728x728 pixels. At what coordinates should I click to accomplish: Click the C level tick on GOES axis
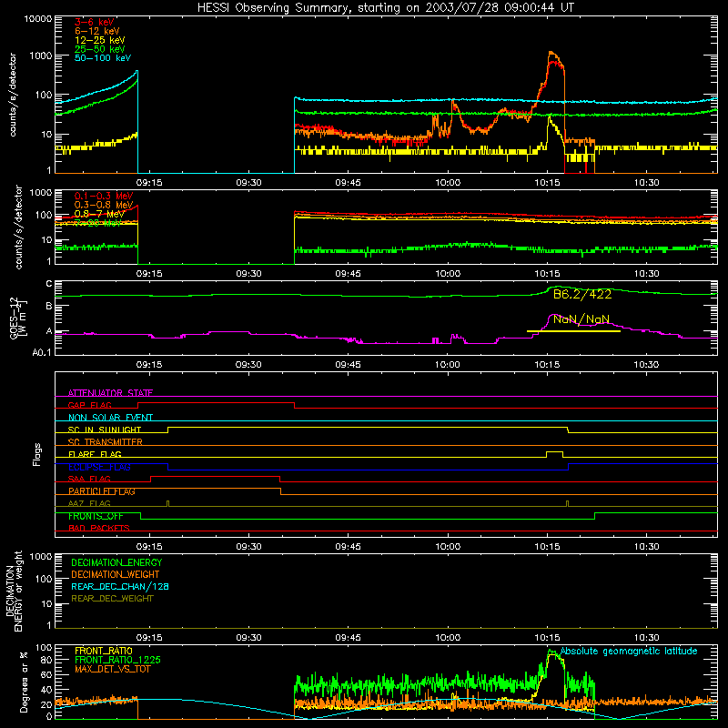click(x=49, y=284)
